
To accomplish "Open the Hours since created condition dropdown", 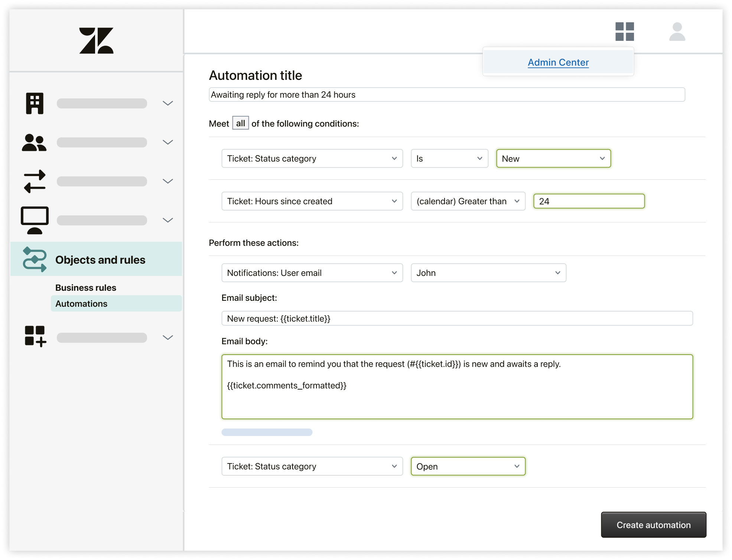I will 312,201.
